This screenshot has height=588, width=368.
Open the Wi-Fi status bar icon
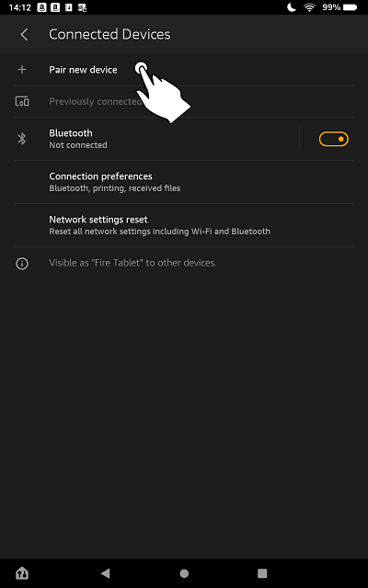(x=309, y=7)
